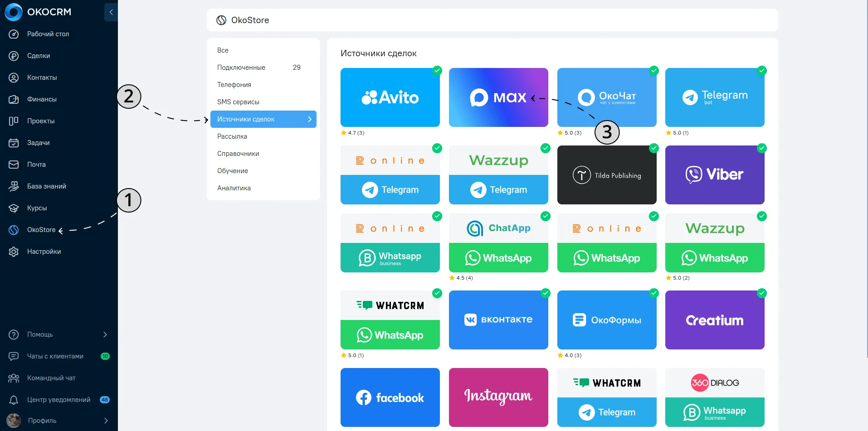This screenshot has height=431, width=868.
Task: Open the Настройки gear icon
Action: pos(14,252)
